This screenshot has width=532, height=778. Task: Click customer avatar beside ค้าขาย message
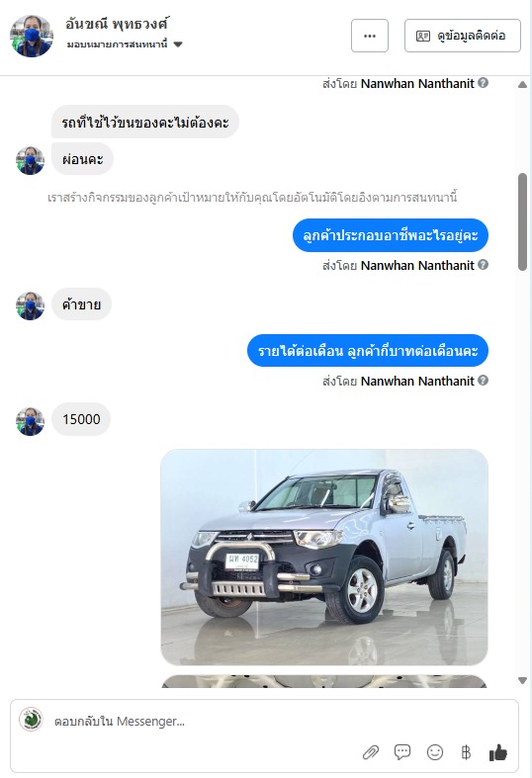pos(31,305)
